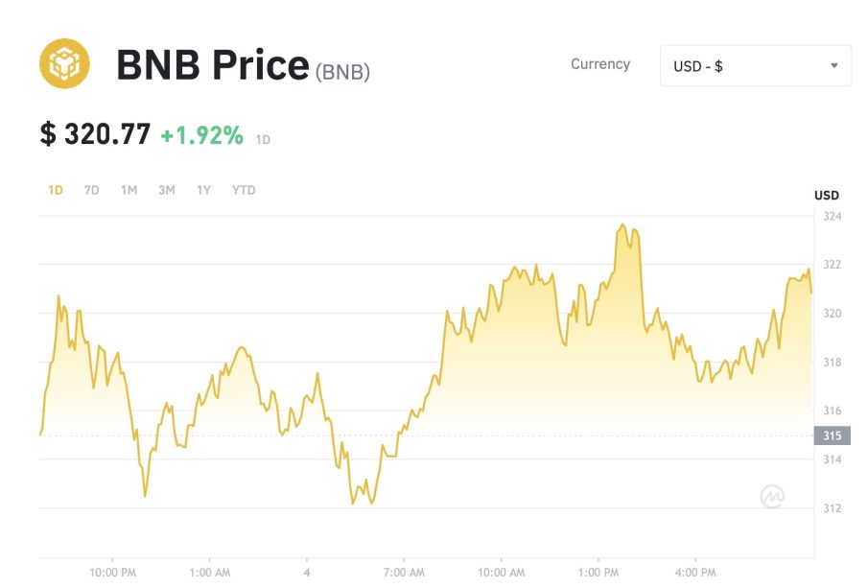Screen dimensions: 868x588
Task: Click the currency dropdown arrow
Action: [833, 66]
